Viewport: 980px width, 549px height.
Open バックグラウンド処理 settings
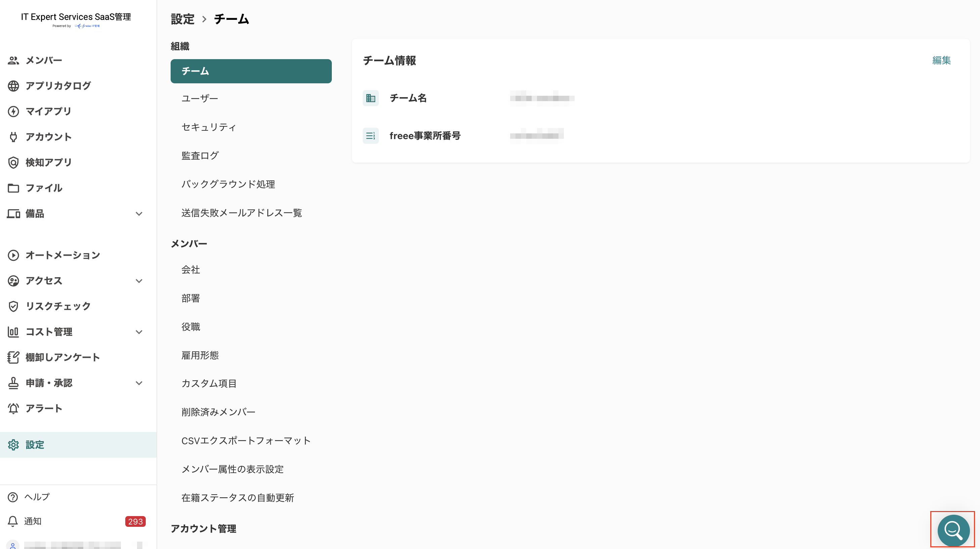point(228,184)
